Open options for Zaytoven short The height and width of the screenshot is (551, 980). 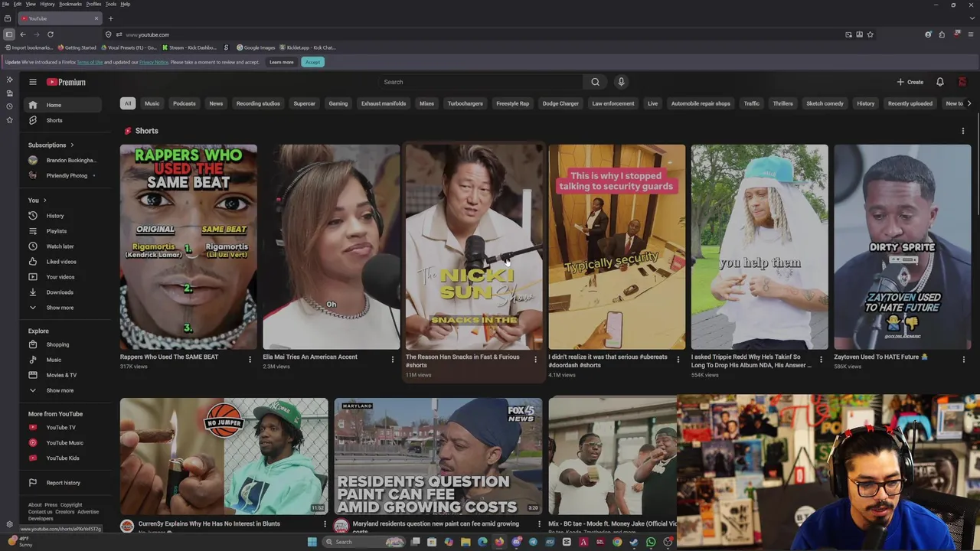[964, 359]
